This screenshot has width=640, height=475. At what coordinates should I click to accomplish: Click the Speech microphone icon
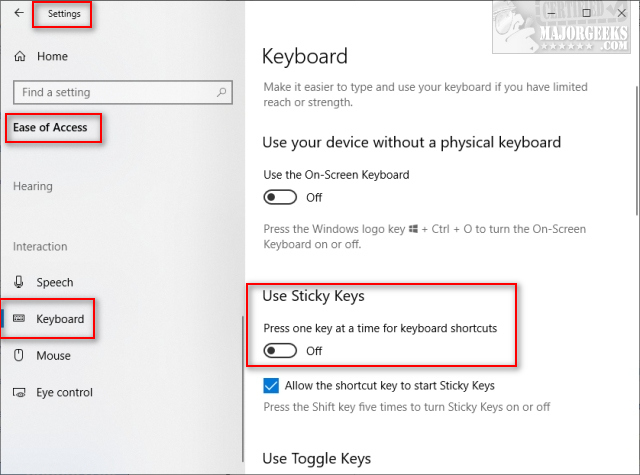pyautogui.click(x=20, y=283)
